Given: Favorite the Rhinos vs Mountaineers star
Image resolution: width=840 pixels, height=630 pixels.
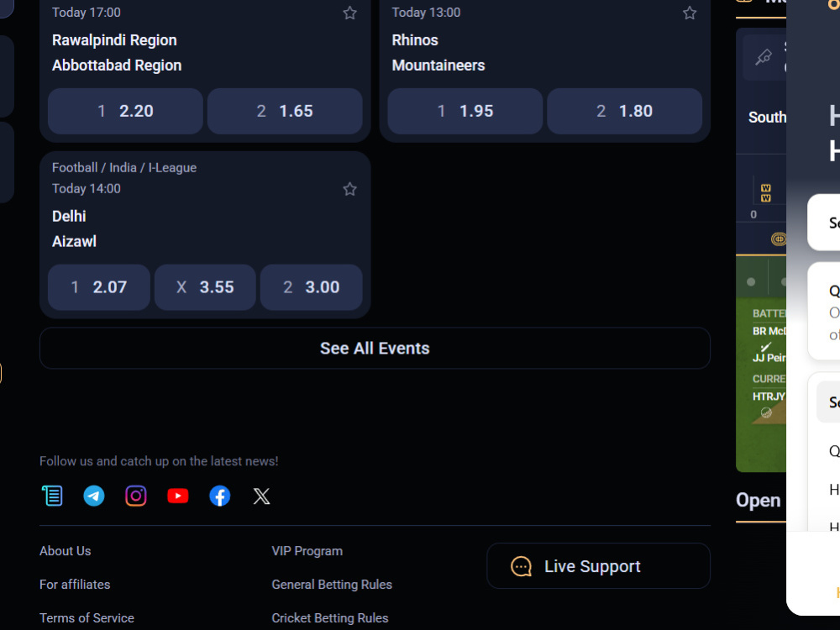Looking at the screenshot, I should 690,13.
